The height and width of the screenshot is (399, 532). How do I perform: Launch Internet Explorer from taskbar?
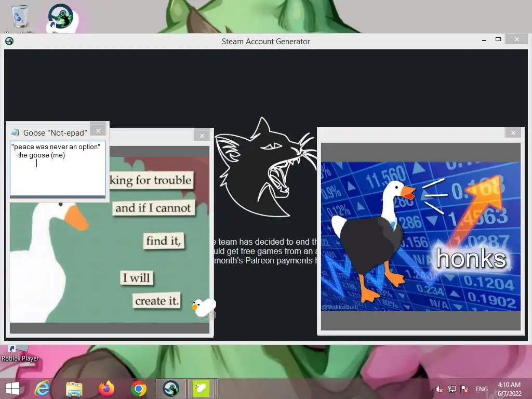(42, 389)
